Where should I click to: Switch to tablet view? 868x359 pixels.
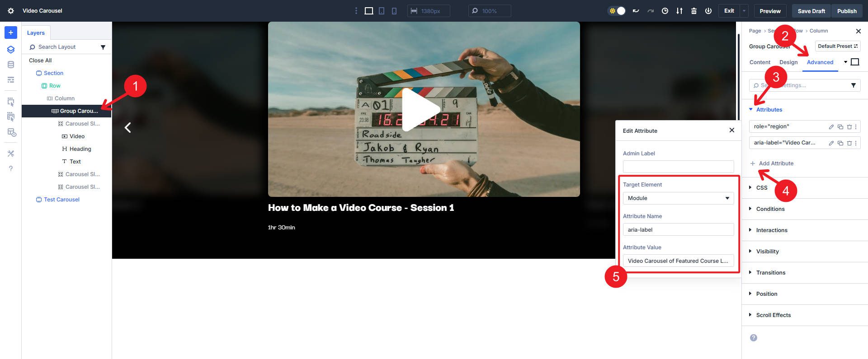click(x=382, y=11)
